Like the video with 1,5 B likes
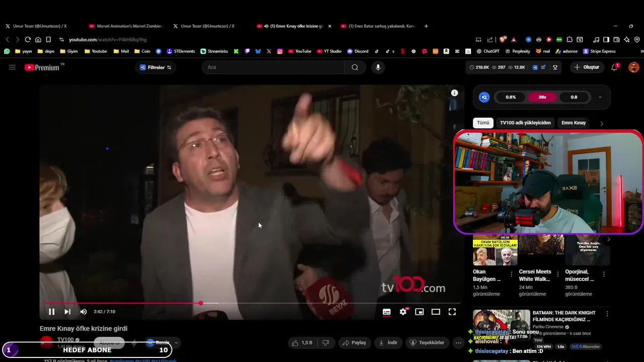The width and height of the screenshot is (644, 362). 302,343
